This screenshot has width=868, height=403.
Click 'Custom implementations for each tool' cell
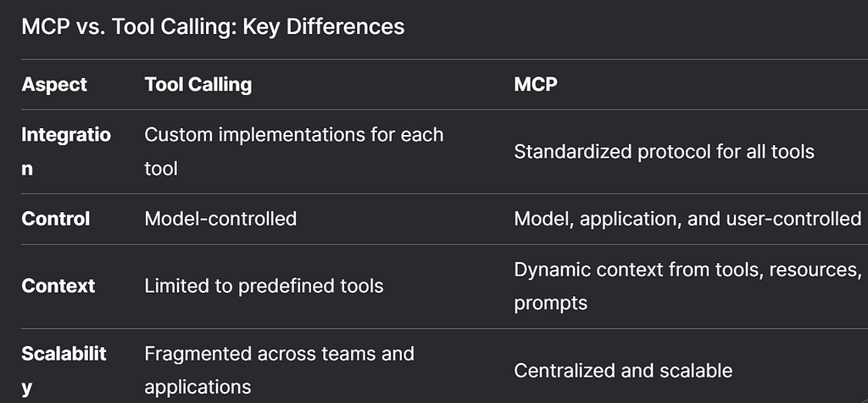pyautogui.click(x=294, y=151)
